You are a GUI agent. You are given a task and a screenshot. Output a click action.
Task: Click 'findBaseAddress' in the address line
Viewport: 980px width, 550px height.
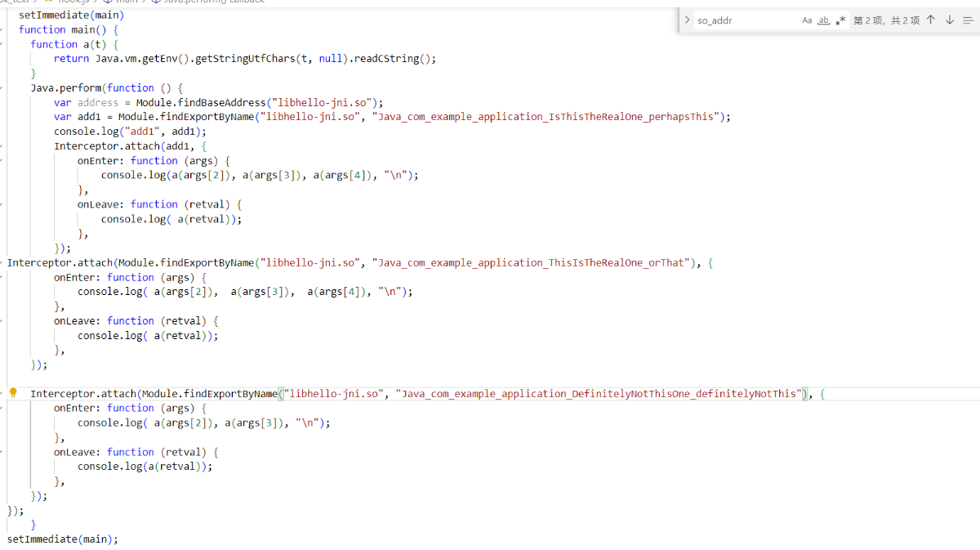point(221,103)
